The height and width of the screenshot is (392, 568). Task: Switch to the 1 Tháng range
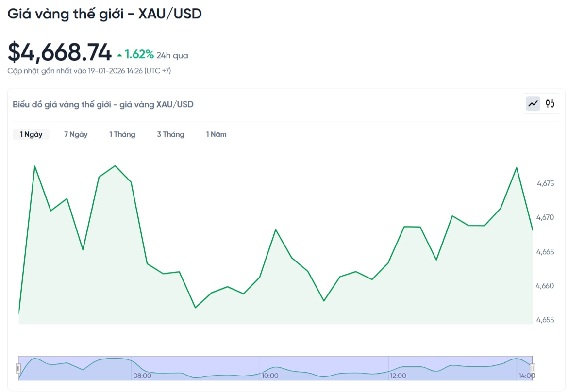[122, 134]
